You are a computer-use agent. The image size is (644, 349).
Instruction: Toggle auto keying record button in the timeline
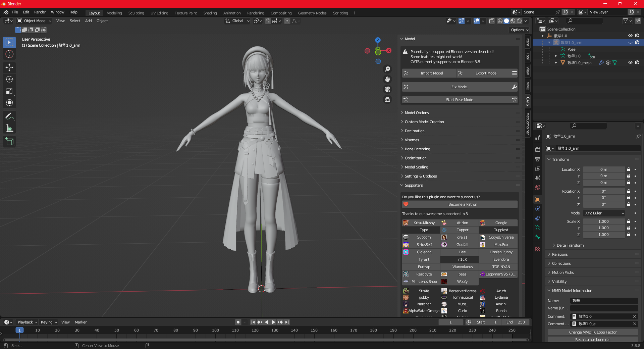(x=238, y=322)
